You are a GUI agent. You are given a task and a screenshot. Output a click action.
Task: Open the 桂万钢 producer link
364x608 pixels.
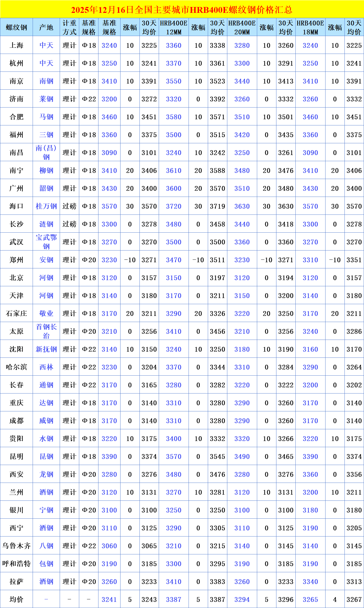click(x=46, y=206)
